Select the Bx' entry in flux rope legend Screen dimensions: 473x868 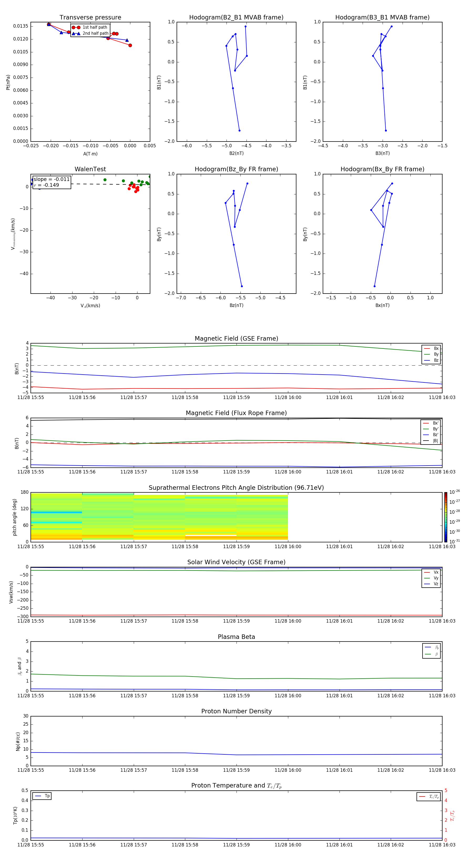coord(431,423)
